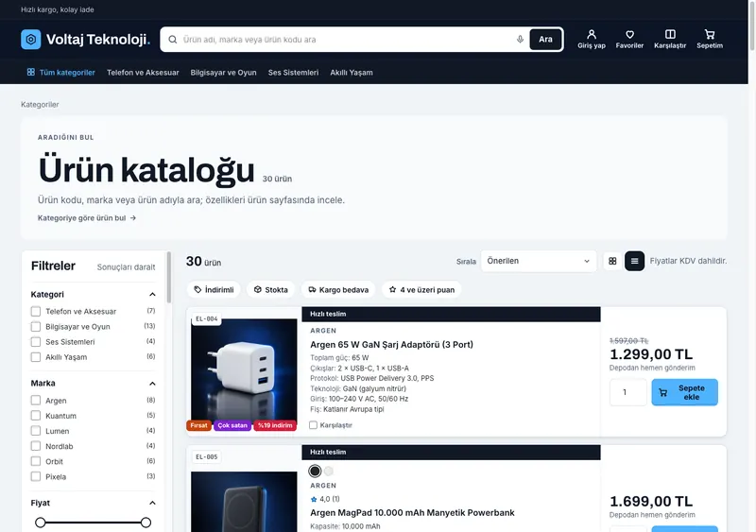Open Akıllı Yaşam nav item
756x532 pixels.
(x=352, y=73)
